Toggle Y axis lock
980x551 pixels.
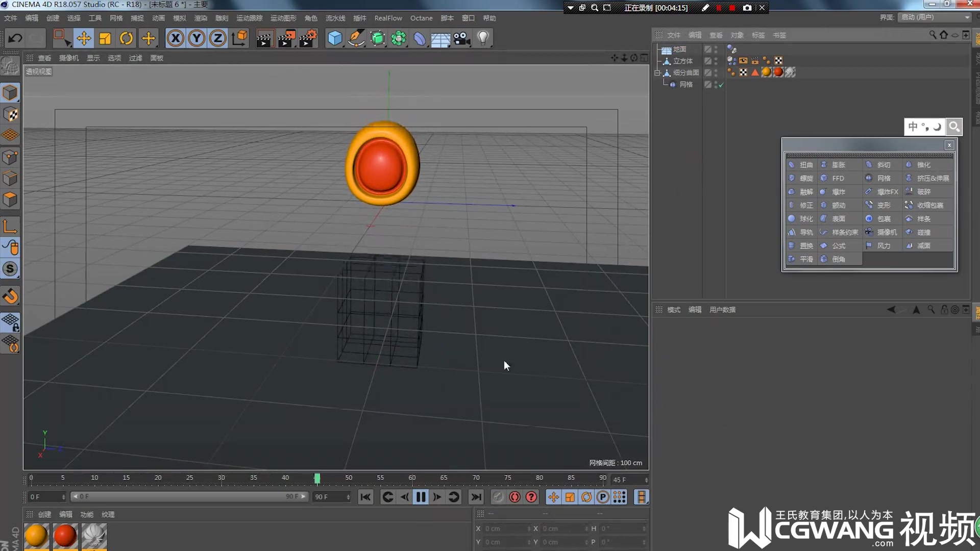point(197,38)
